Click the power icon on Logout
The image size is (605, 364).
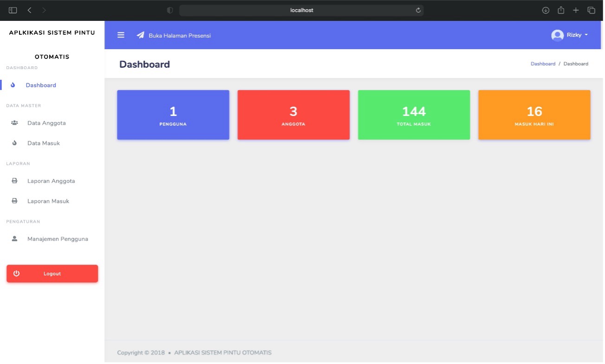pyautogui.click(x=16, y=274)
